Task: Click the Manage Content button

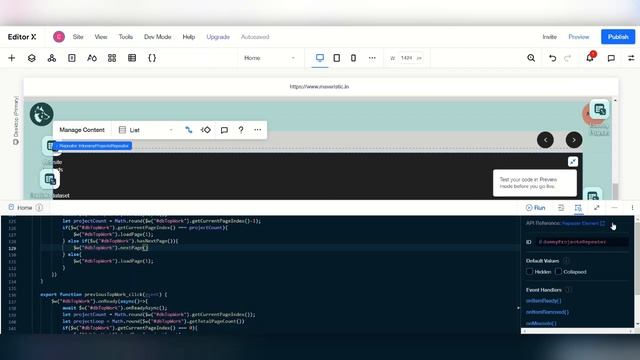Action: click(x=82, y=130)
